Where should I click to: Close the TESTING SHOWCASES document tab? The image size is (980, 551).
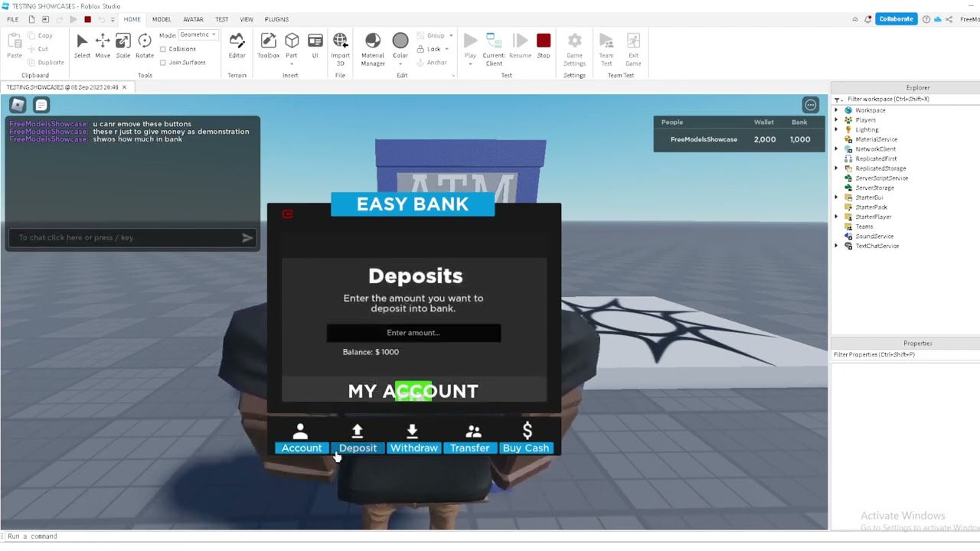125,87
